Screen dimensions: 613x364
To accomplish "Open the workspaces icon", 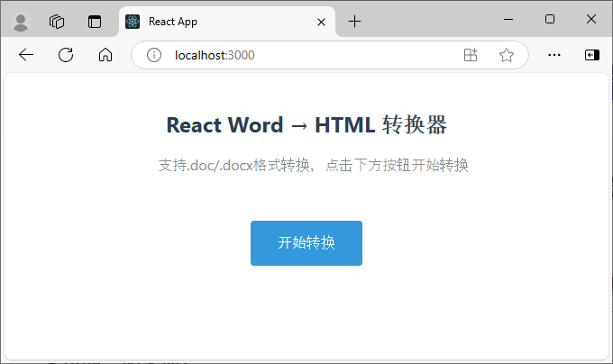I will coord(57,22).
